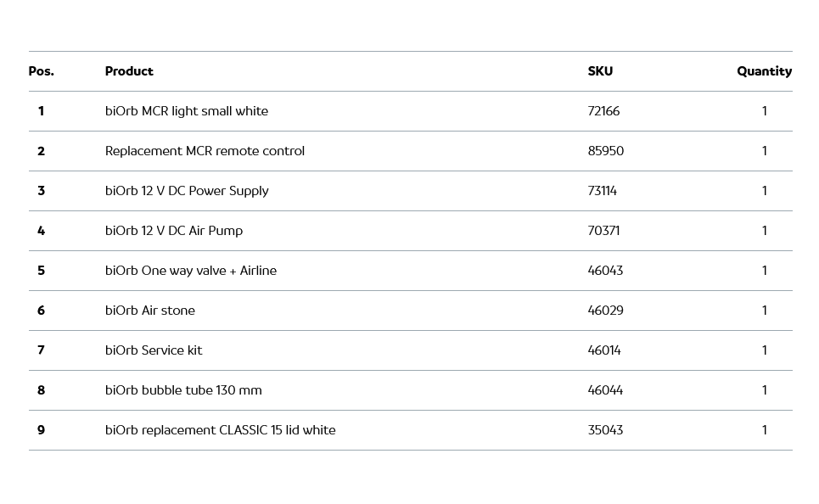The height and width of the screenshot is (504, 819).
Task: Select SKU 73114 cell
Action: click(x=603, y=191)
